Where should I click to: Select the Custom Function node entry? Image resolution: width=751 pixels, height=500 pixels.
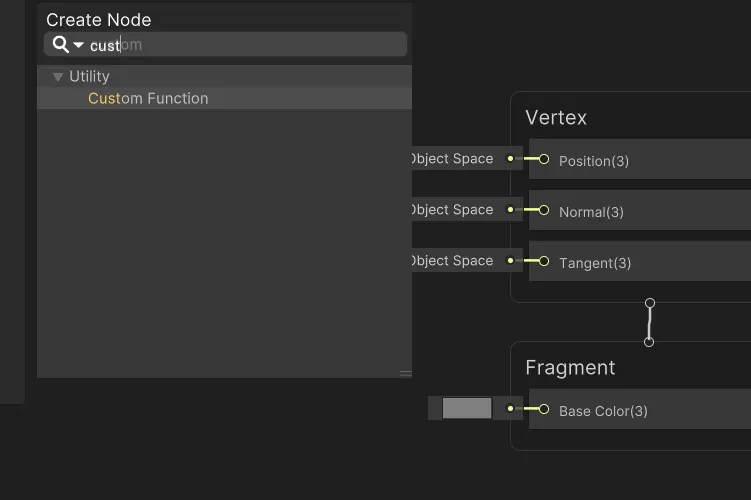[148, 98]
